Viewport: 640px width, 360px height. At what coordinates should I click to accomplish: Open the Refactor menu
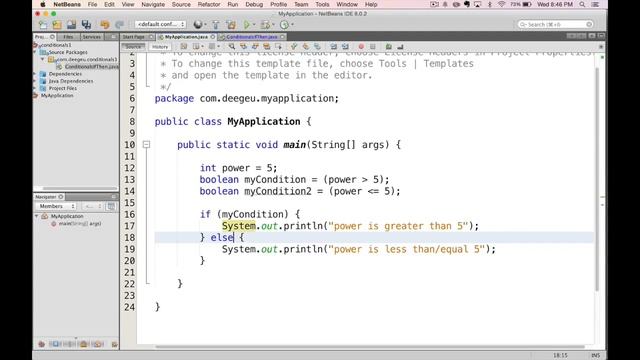(209, 4)
